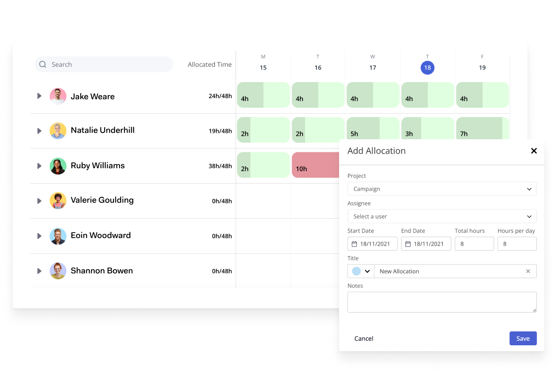Save the new allocation
The width and height of the screenshot is (557, 392).
(x=523, y=339)
